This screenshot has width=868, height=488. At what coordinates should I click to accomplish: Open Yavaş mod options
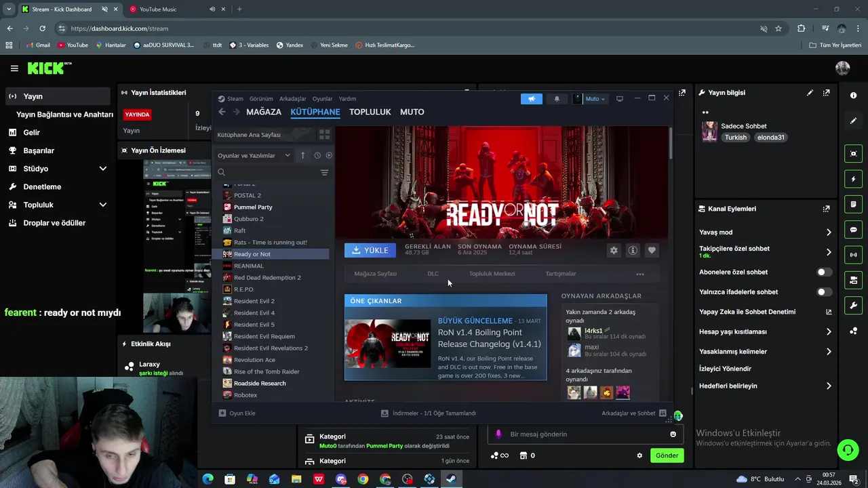pos(765,232)
